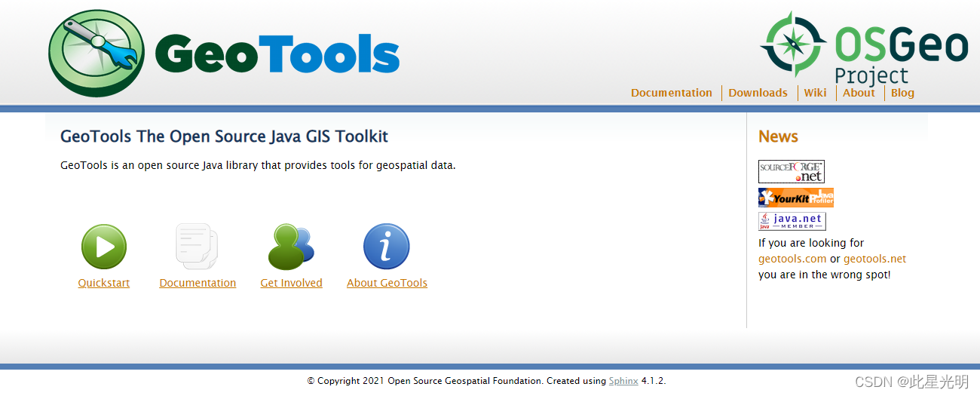
Task: Click the GeoTools compass logo
Action: tap(96, 54)
